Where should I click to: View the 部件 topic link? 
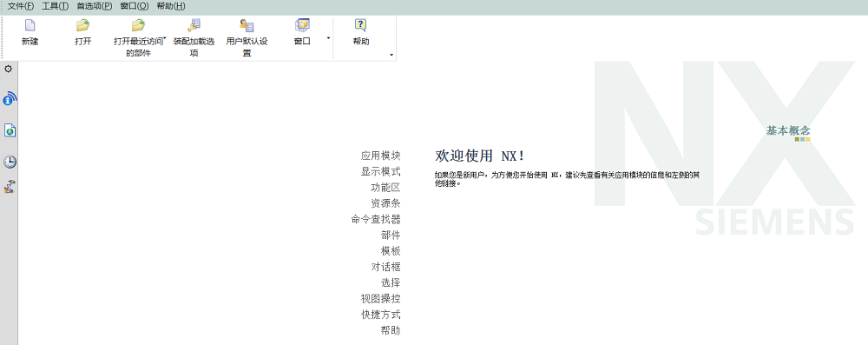click(x=391, y=236)
